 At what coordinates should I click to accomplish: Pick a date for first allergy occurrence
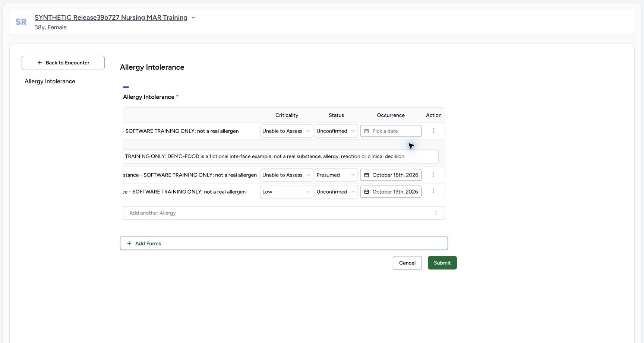[x=391, y=131]
